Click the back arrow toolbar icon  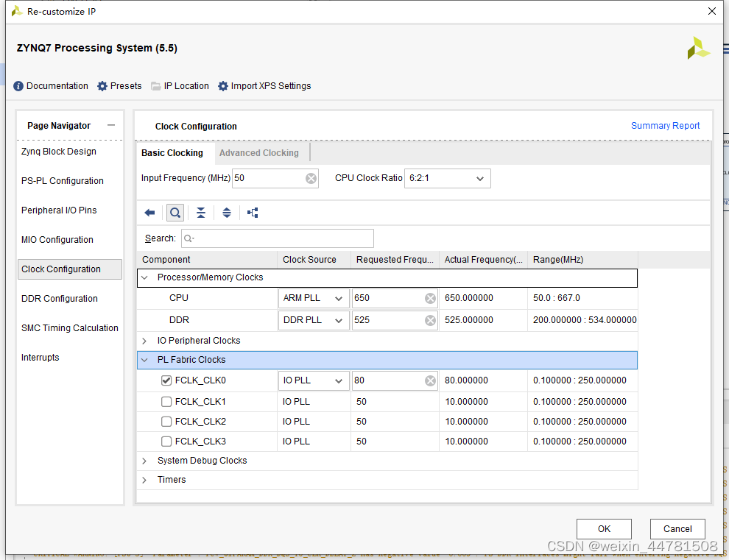(x=149, y=213)
